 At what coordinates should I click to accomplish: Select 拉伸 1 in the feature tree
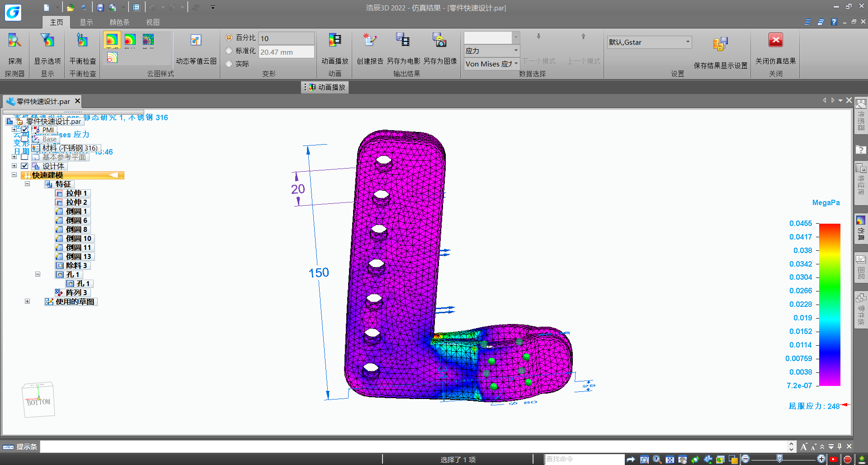tap(72, 193)
